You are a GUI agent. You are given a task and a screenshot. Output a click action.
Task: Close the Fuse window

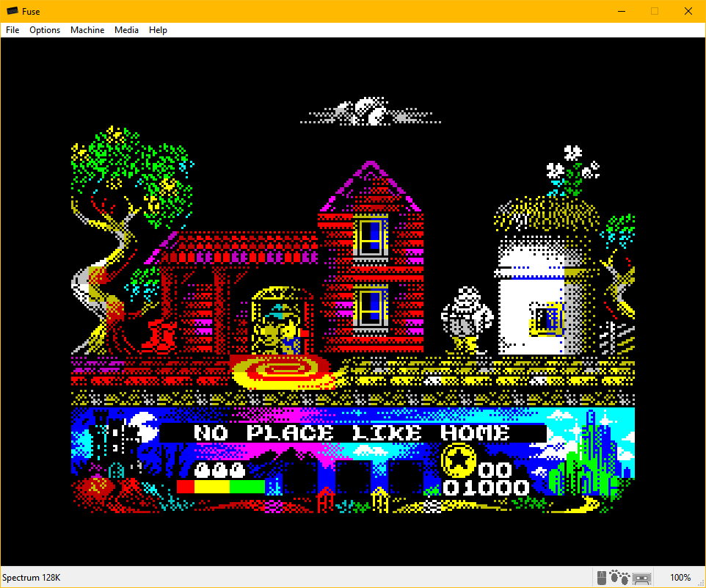coord(688,11)
